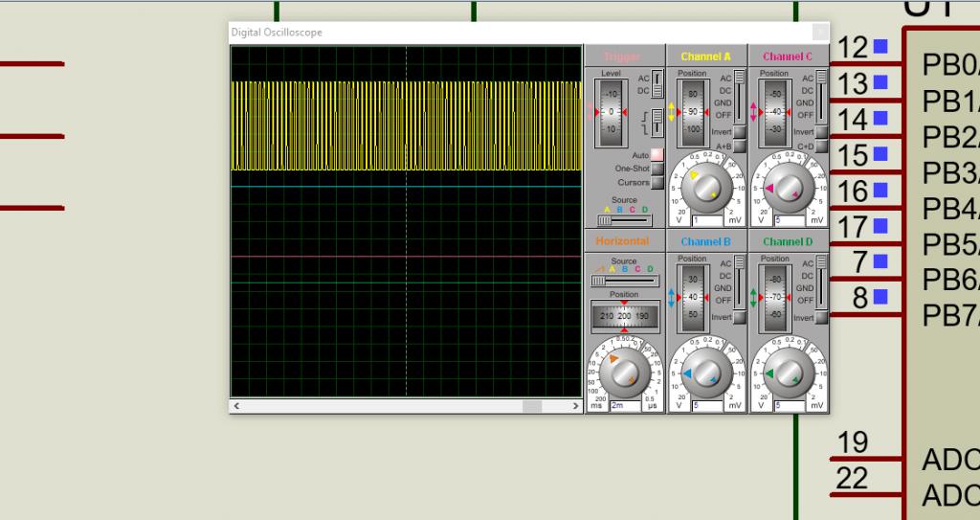Toggle Invert on Channel A

point(740,132)
